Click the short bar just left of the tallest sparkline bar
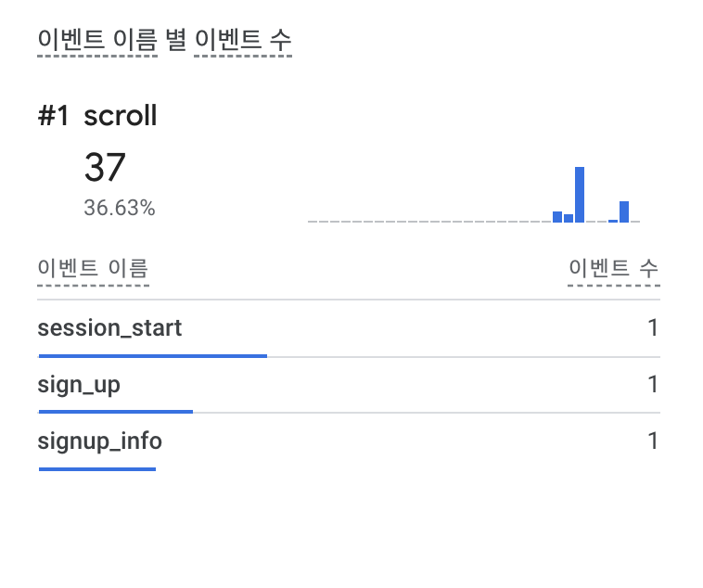Viewport: 703px width, 588px height. click(569, 218)
